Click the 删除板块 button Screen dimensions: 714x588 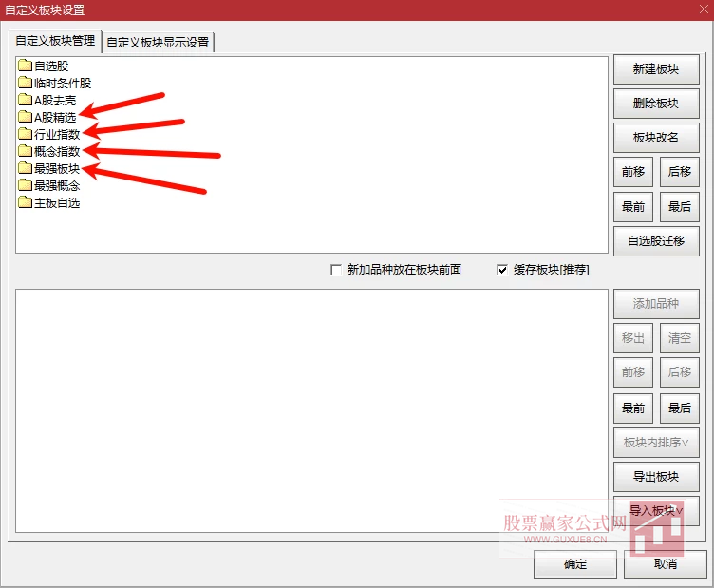(x=656, y=104)
